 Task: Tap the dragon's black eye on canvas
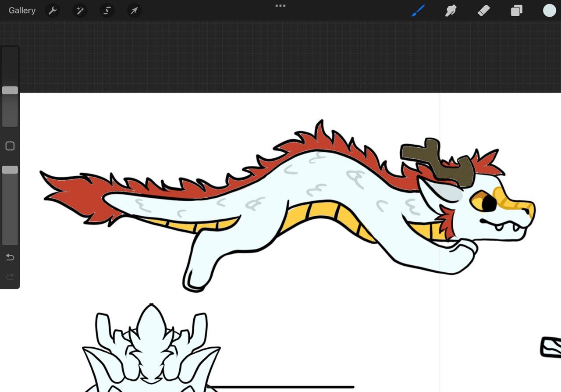[489, 203]
